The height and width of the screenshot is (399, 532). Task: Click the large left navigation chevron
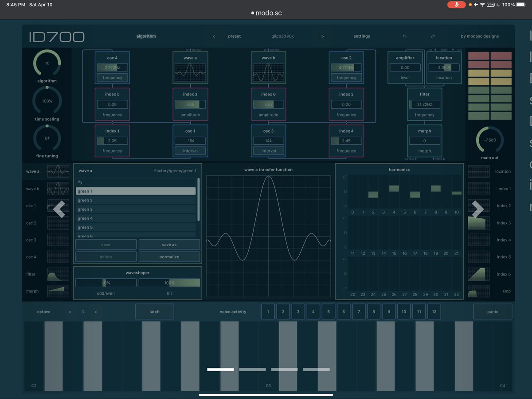(x=59, y=209)
